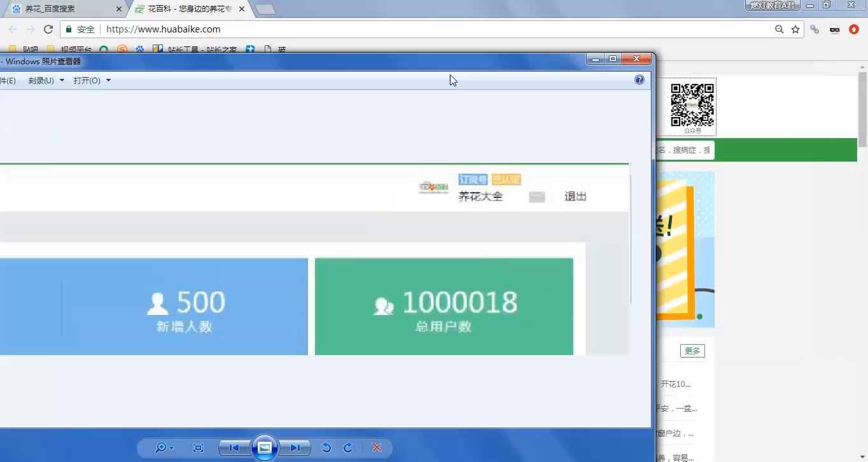868x462 pixels.
Task: Click the yellow striped banner ad
Action: pyautogui.click(x=685, y=249)
